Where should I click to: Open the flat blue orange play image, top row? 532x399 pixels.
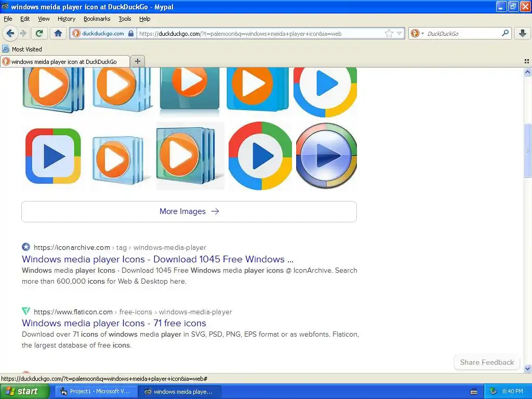point(258,89)
